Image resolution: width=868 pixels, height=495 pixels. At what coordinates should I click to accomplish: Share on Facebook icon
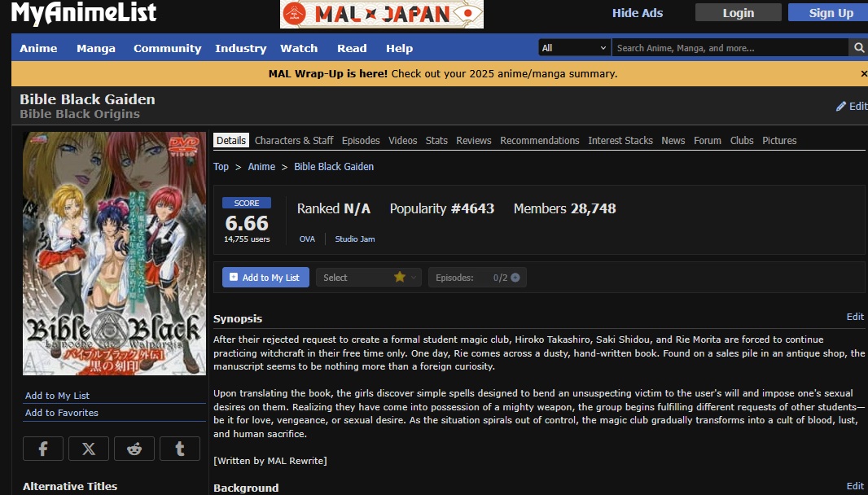[x=43, y=449]
